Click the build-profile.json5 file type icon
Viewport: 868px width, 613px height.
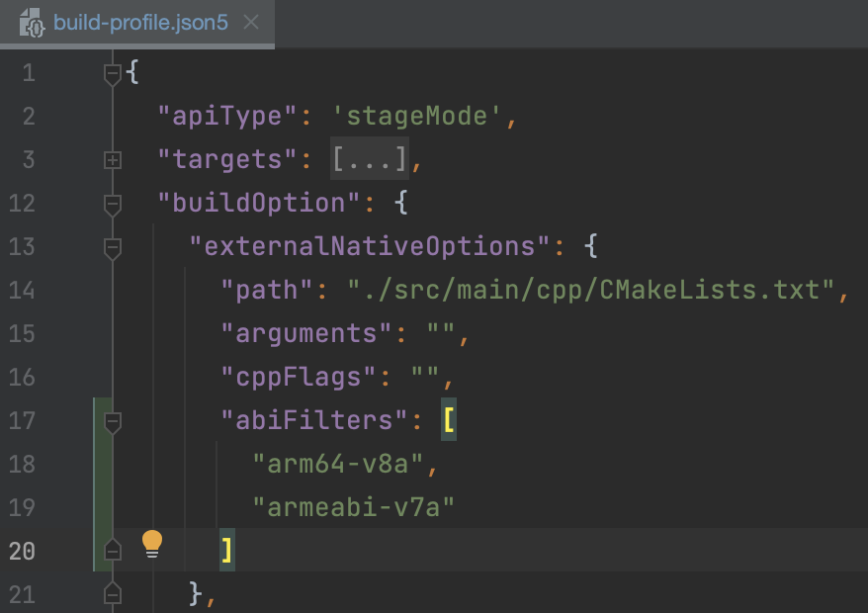pos(30,23)
